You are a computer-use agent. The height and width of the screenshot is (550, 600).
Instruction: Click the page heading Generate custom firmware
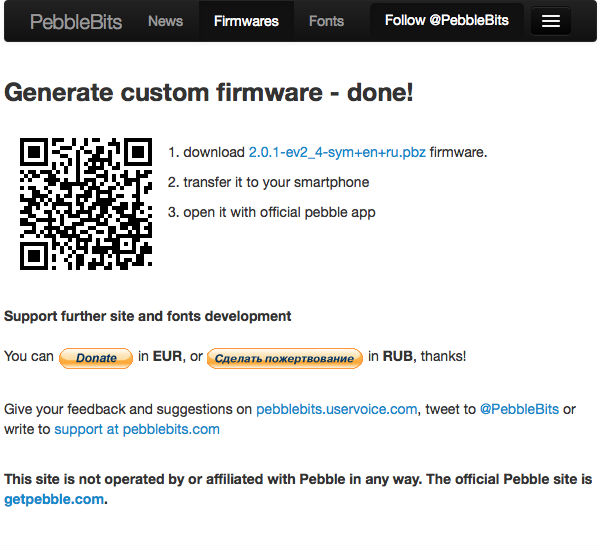click(209, 93)
